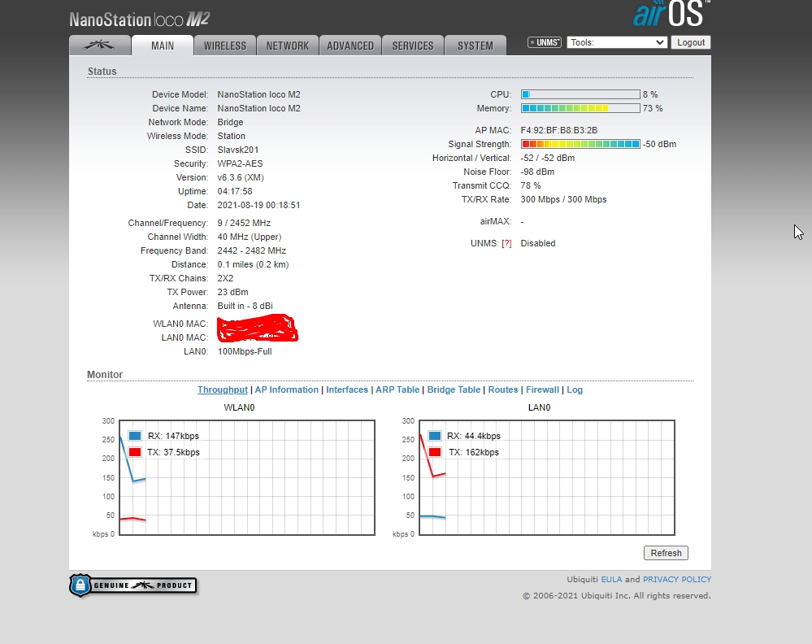Image resolution: width=812 pixels, height=644 pixels.
Task: Log out with the Logout button
Action: (x=691, y=42)
